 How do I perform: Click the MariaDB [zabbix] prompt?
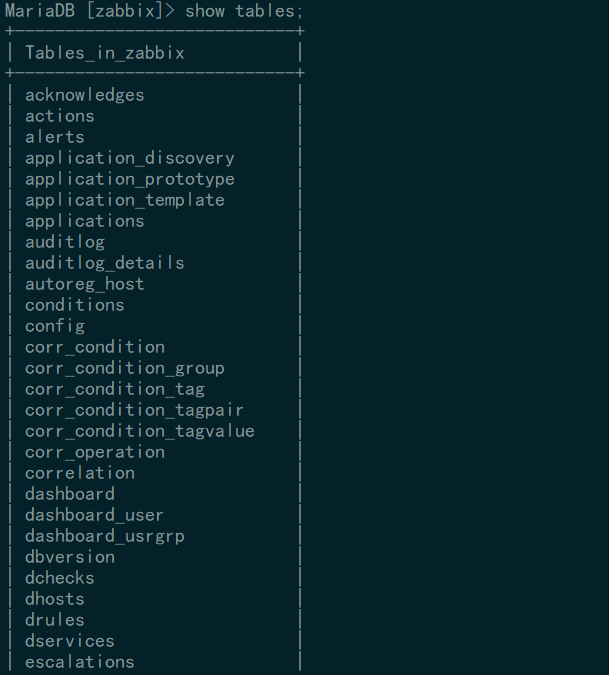pos(88,11)
